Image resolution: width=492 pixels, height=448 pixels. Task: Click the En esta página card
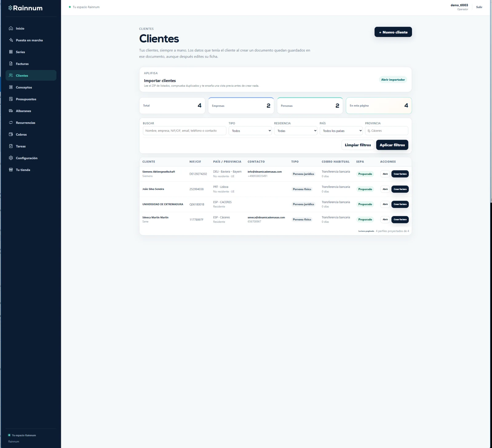coord(379,106)
